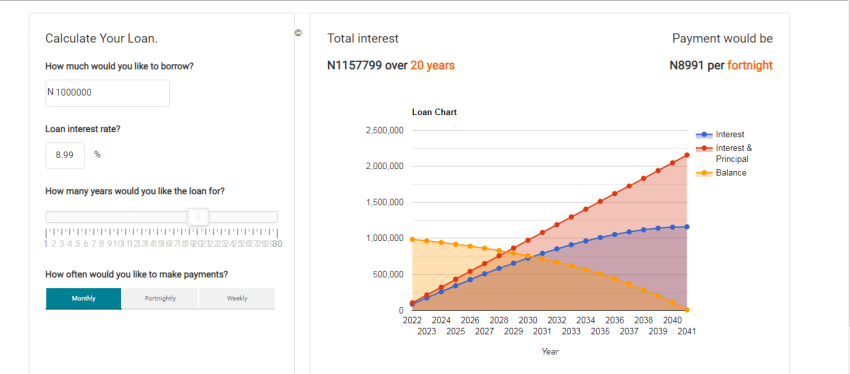Click the 'How much would you like to borrow?' label
Image resolution: width=850 pixels, height=374 pixels.
tap(120, 66)
